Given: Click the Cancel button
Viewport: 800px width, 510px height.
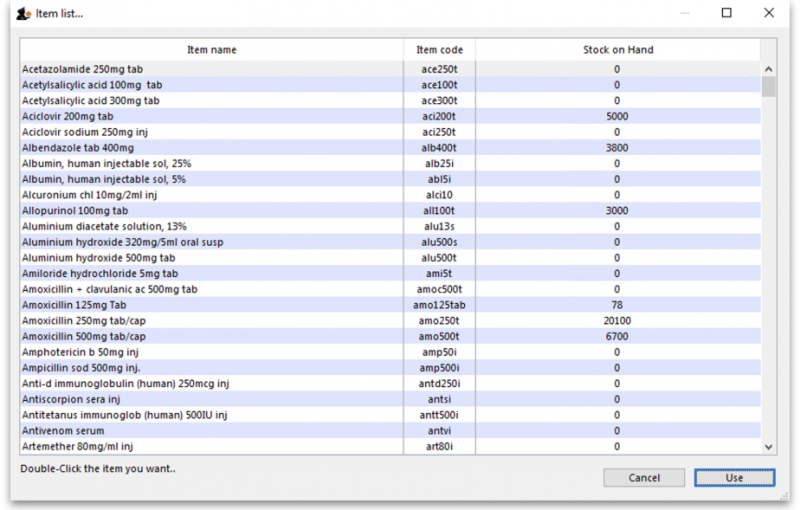Looking at the screenshot, I should coord(644,478).
